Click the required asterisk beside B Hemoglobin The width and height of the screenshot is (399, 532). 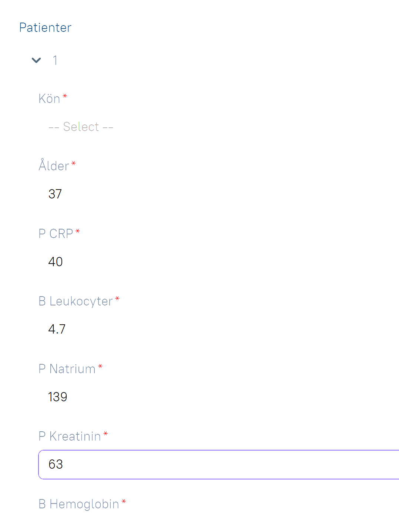click(124, 502)
